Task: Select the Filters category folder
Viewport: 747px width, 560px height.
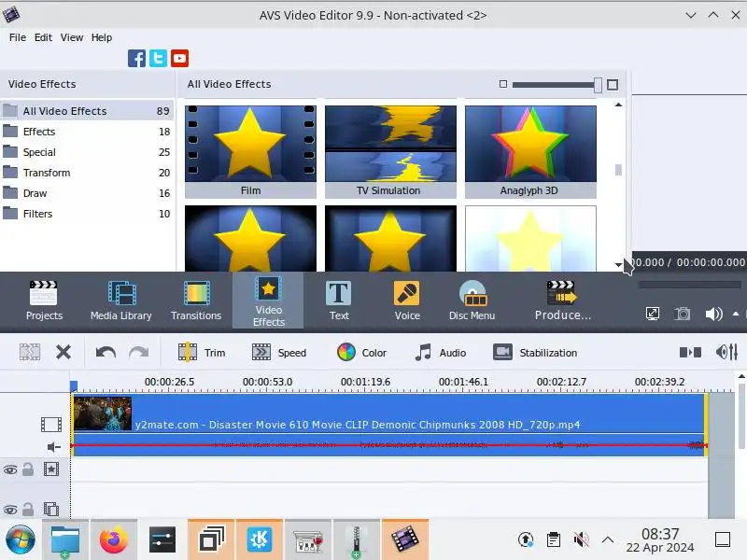Action: (x=87, y=214)
